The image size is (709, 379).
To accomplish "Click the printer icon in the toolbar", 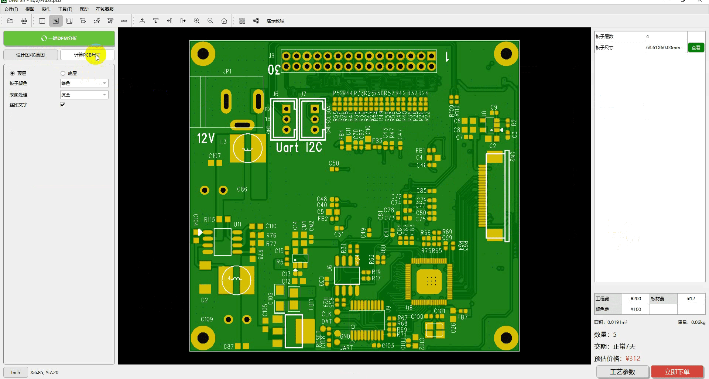I will pyautogui.click(x=24, y=21).
